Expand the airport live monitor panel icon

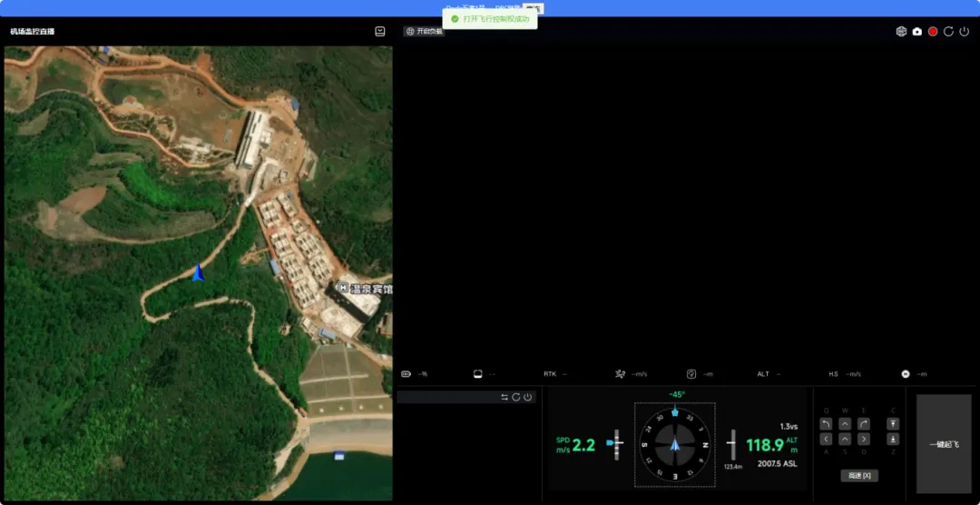click(x=380, y=32)
